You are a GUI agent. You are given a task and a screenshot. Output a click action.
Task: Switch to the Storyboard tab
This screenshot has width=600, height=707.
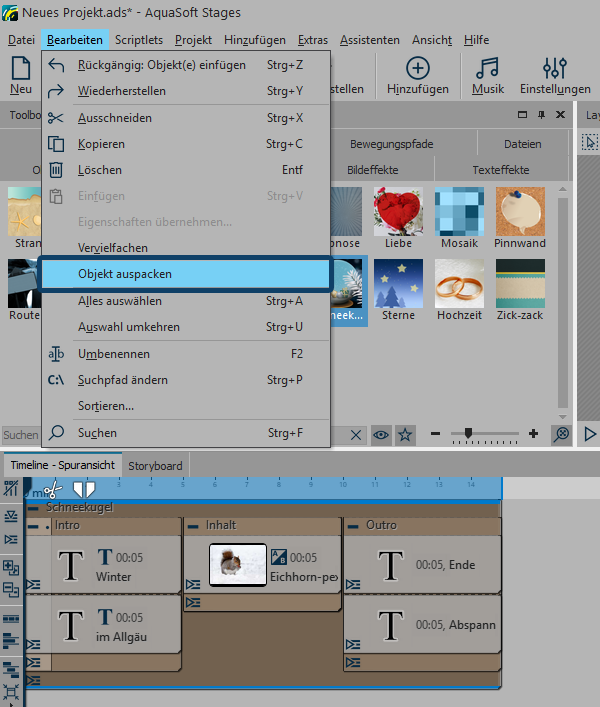(x=155, y=465)
